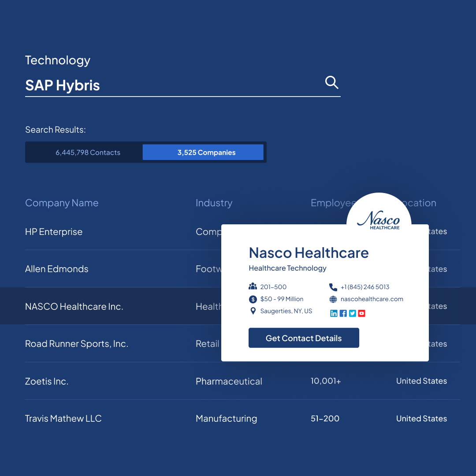The height and width of the screenshot is (476, 476).
Task: Select the 3,525 Companies tab
Action: click(x=203, y=152)
